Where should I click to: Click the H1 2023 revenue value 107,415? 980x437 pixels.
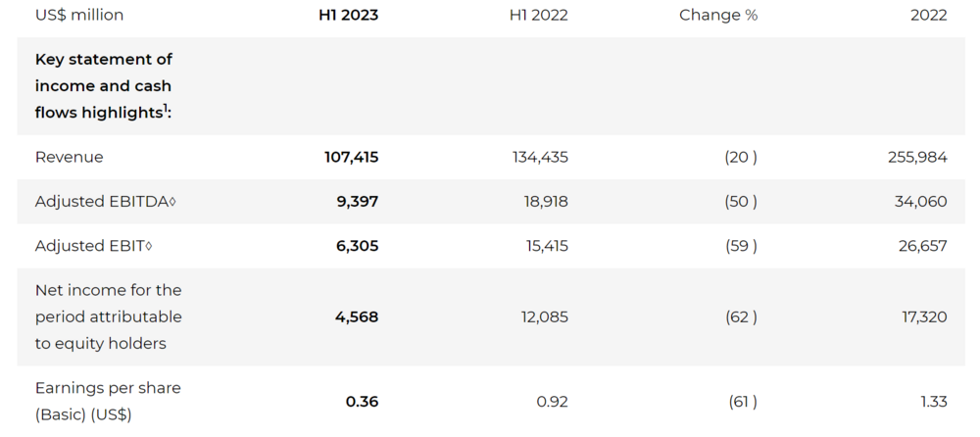coord(351,157)
